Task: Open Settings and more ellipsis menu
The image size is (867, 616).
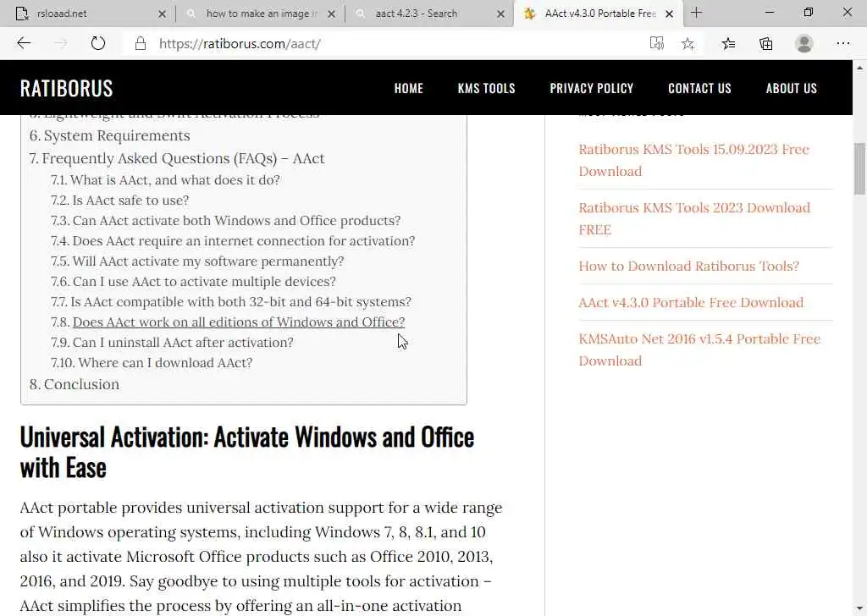Action: (x=842, y=44)
